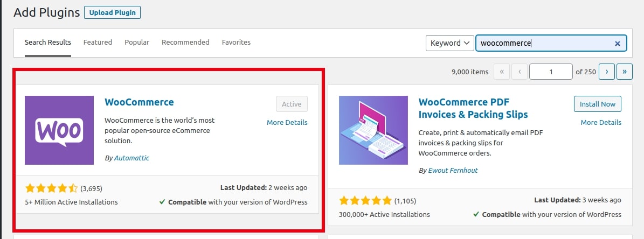Click the WooCommerce star rating
644x239 pixels.
coord(51,188)
